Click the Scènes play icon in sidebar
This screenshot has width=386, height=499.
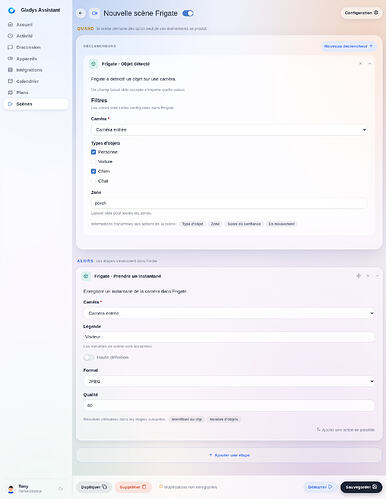click(10, 104)
